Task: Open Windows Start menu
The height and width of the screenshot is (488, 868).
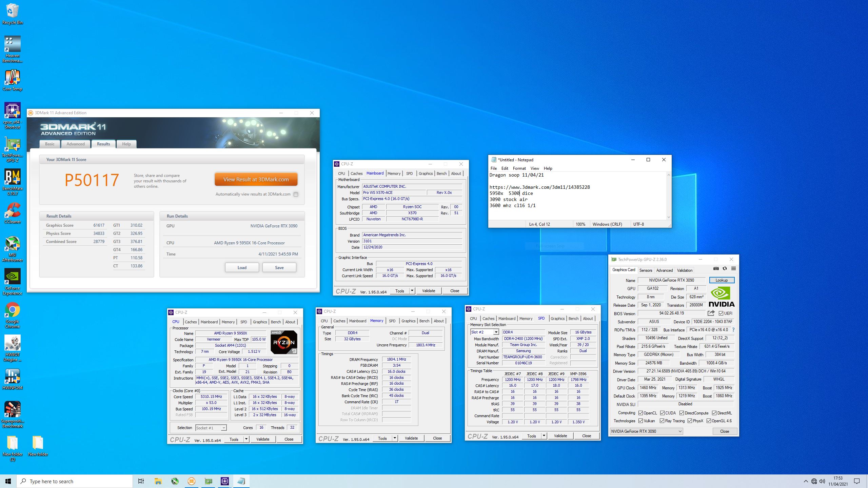Action: 8,481
